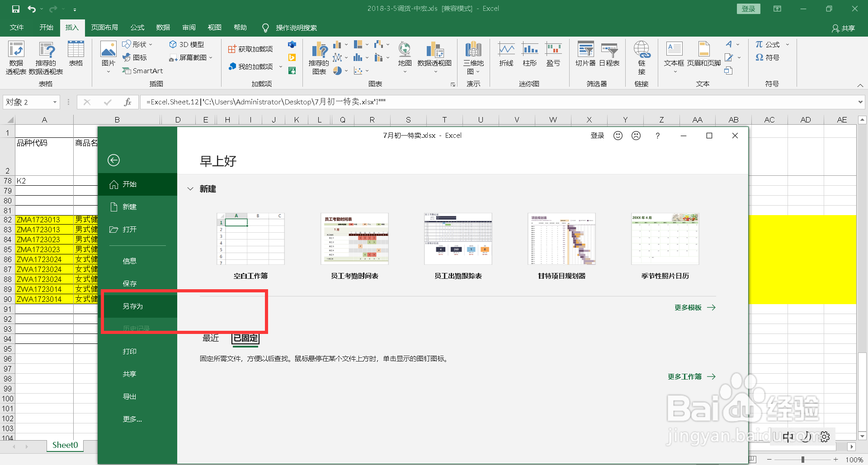Open Recommended Charts (推荐的图表)

[x=319, y=58]
